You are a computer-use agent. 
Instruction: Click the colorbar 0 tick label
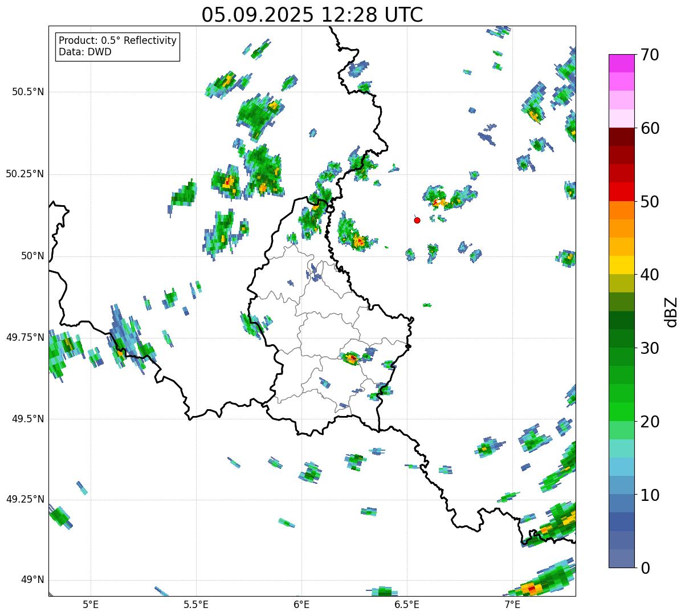[645, 568]
